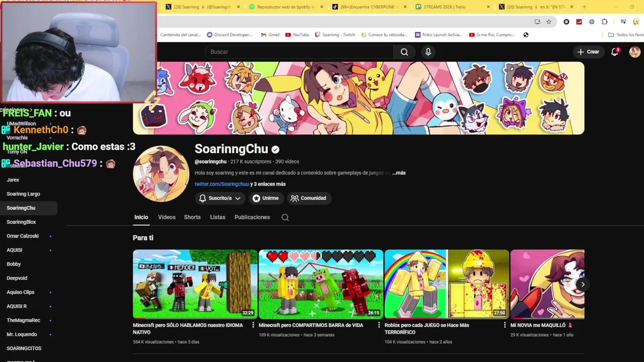Open the Comunidad button
Screen dimensions: 644x362
pyautogui.click(x=308, y=198)
